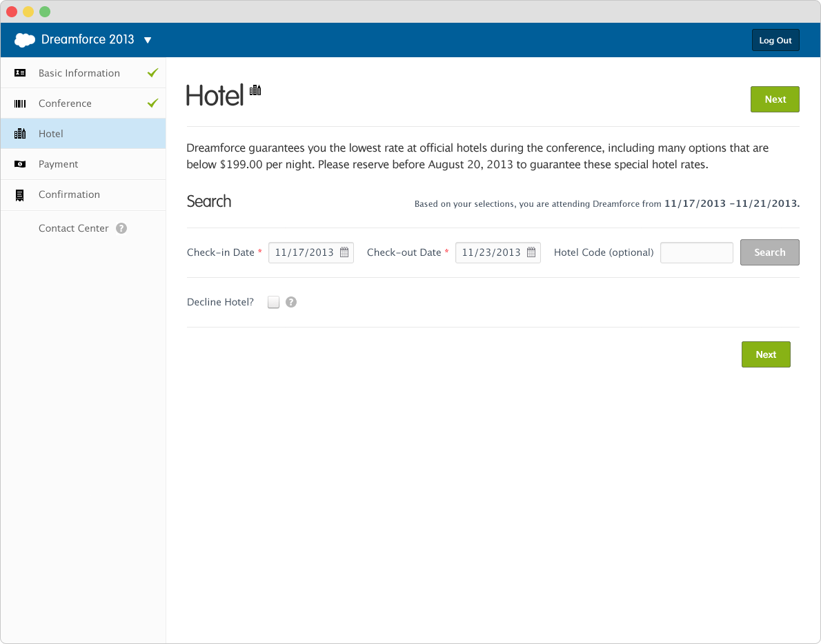Click the Conference green checkmark
The width and height of the screenshot is (821, 644).
[153, 103]
